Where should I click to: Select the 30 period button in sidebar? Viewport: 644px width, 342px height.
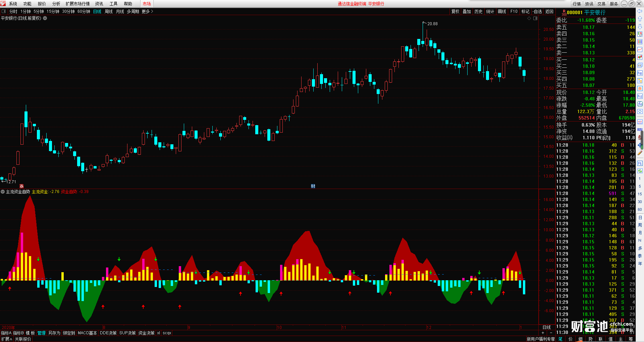640,202
